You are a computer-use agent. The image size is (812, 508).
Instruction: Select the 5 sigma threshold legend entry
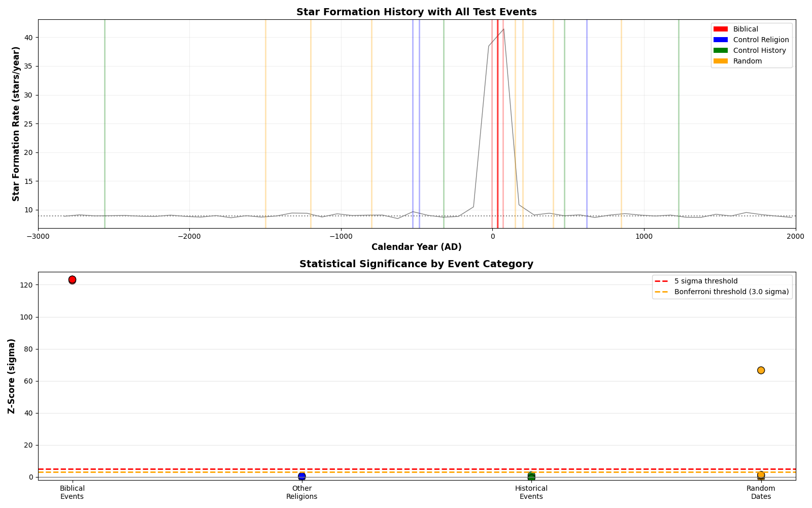705,281
